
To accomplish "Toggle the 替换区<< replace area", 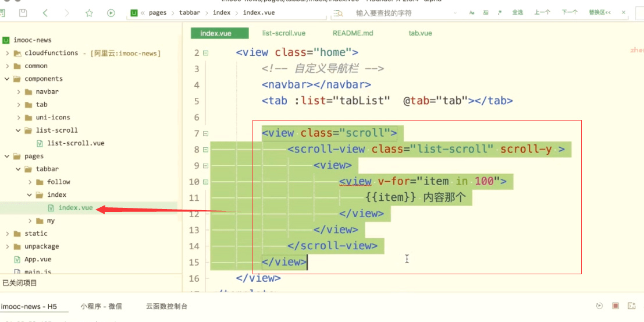I will [x=600, y=13].
